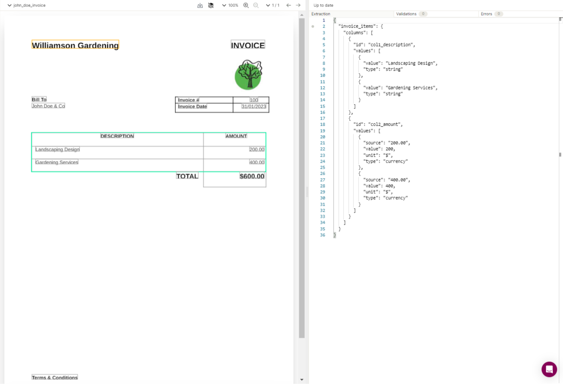The image size is (563, 392).
Task: Collapse the invoice_items node on line 2
Action: tap(313, 26)
